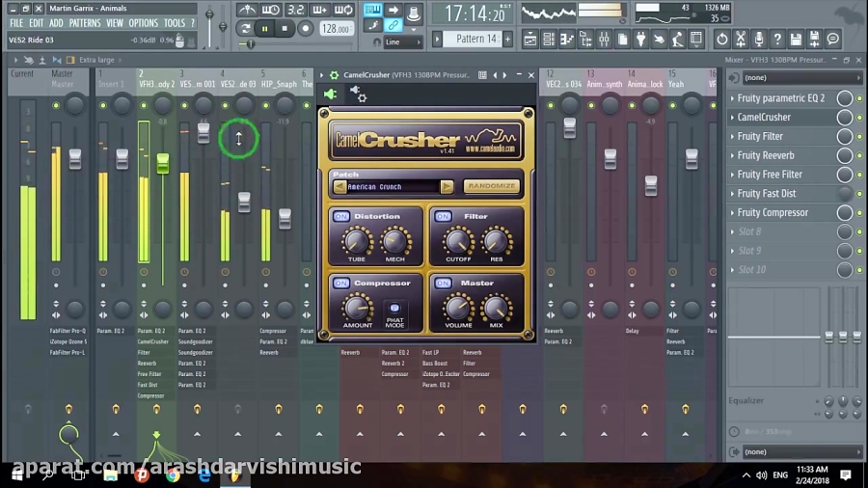Open the EDIT menu
Image resolution: width=868 pixels, height=488 pixels.
coord(36,23)
